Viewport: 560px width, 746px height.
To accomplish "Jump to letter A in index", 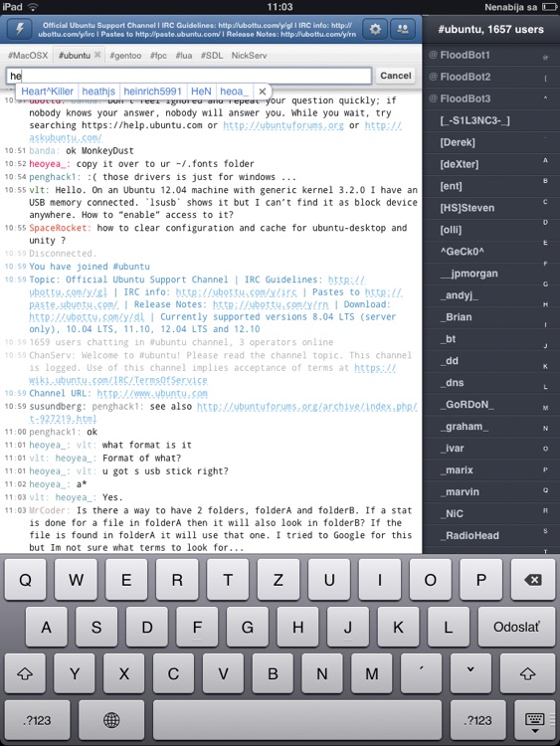I will 545,160.
